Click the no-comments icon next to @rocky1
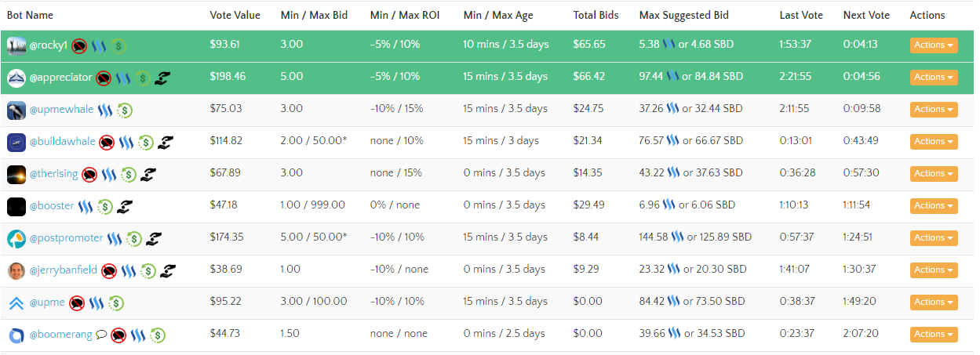This screenshot has width=980, height=355. coord(79,46)
